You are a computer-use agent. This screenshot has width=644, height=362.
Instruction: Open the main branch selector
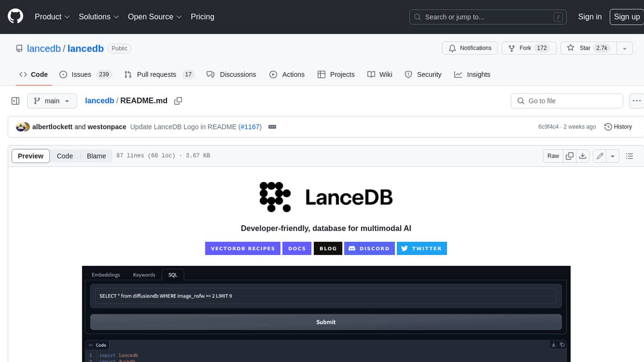52,101
